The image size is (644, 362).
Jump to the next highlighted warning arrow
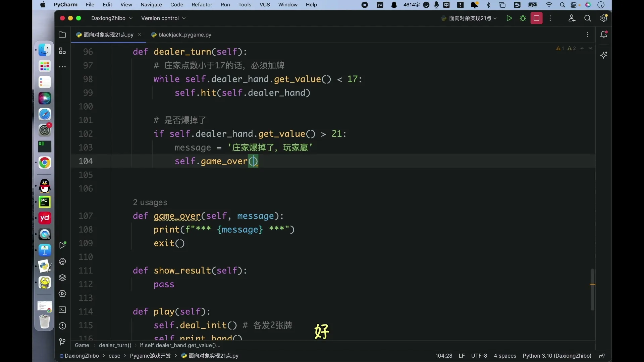point(590,48)
